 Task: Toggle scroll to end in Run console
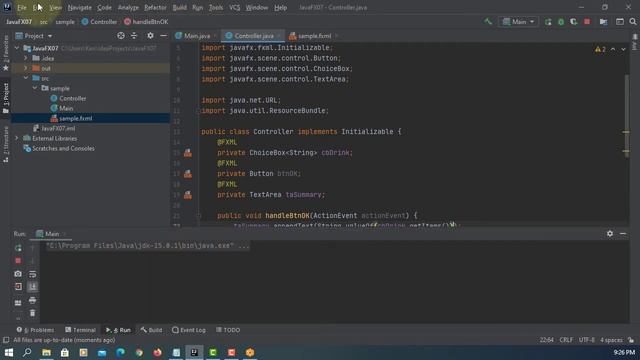click(x=33, y=287)
